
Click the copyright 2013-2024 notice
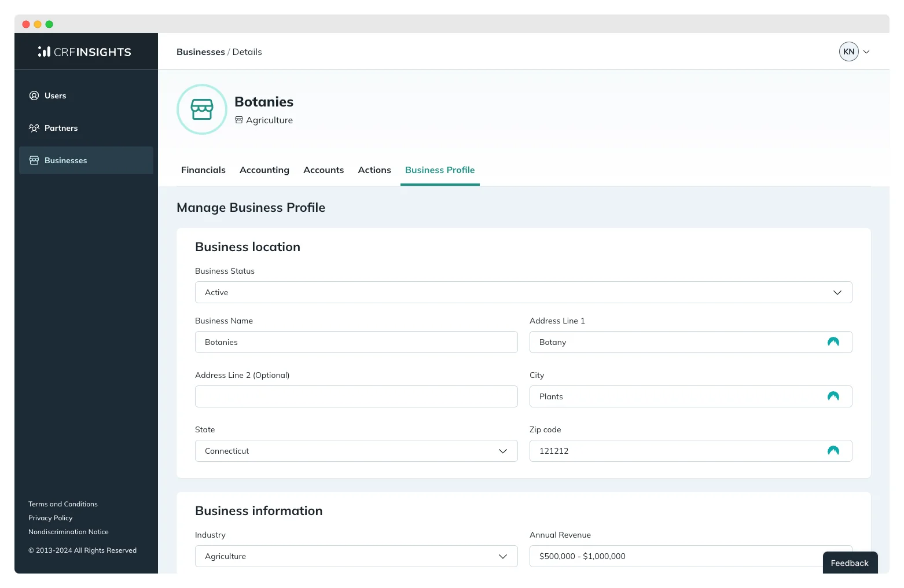click(x=82, y=550)
